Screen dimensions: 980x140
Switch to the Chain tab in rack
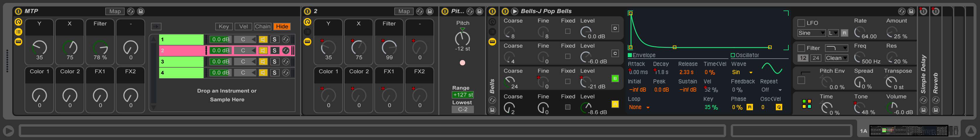[x=262, y=27]
